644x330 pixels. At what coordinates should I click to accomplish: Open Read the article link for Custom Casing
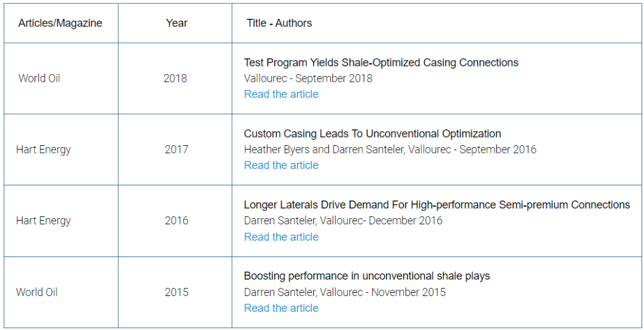281,165
